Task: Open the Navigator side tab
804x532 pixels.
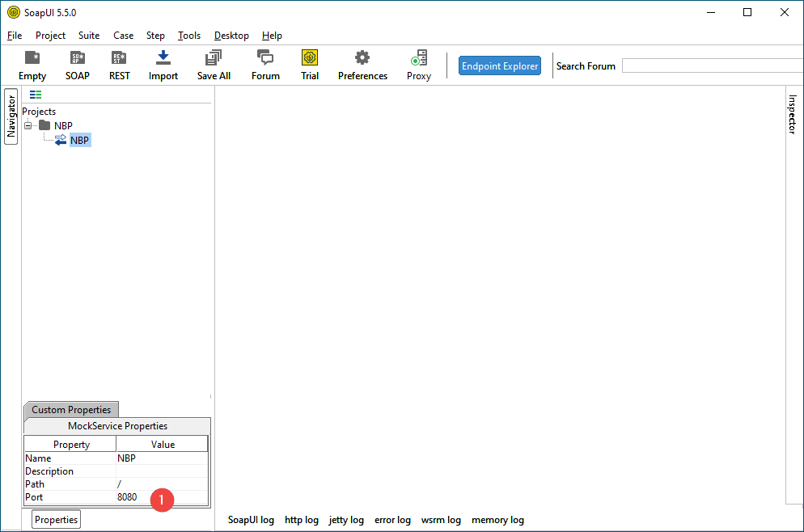Action: (x=11, y=116)
